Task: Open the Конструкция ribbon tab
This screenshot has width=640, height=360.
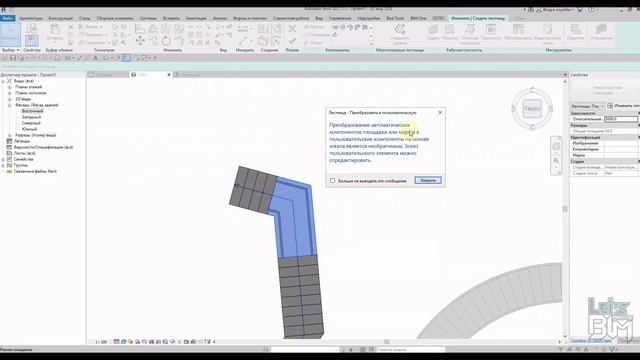Action: (60, 18)
